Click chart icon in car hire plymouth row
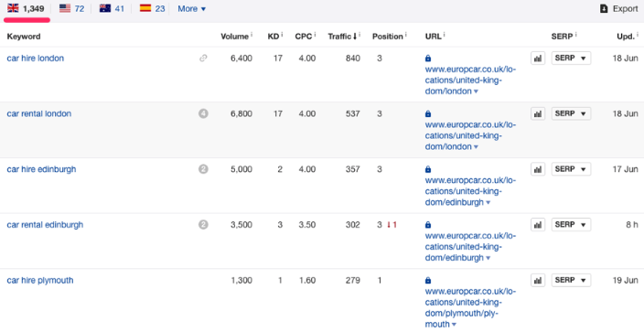This screenshot has height=332, width=644. tap(538, 280)
